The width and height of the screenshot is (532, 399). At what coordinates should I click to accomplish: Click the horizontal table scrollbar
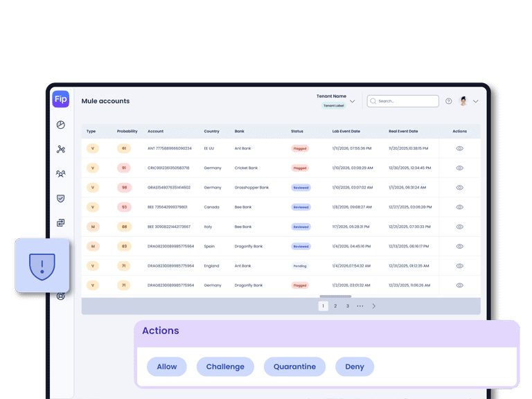(335, 296)
